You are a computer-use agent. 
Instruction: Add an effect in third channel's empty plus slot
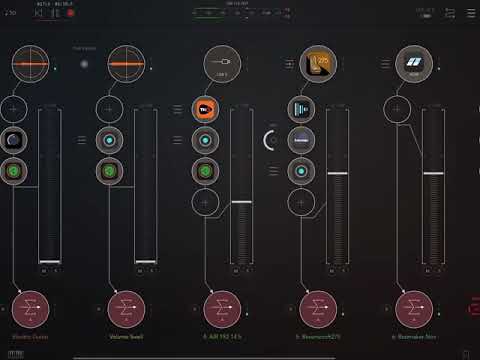pos(205,202)
